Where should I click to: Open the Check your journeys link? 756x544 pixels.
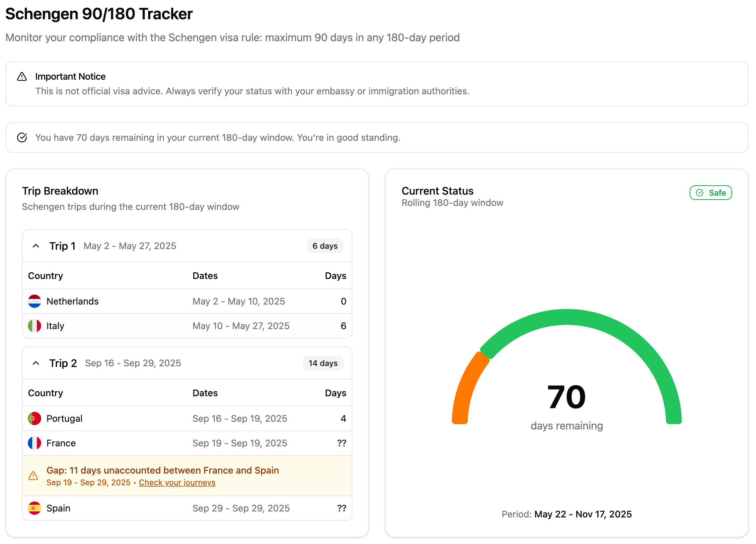[x=177, y=482]
